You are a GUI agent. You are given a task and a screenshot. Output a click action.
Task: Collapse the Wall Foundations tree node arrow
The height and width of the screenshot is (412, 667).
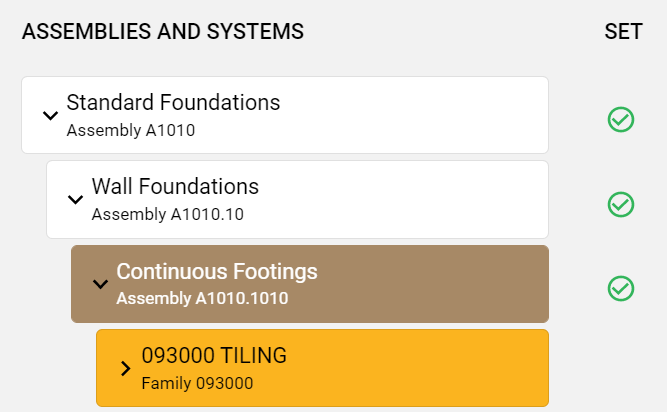coord(75,199)
